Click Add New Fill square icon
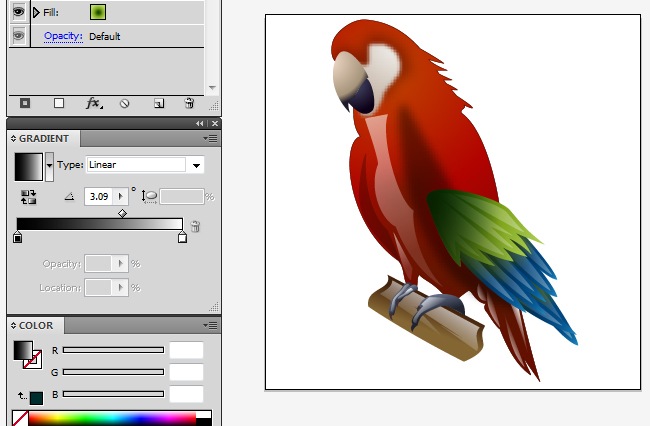This screenshot has width=650, height=426. click(x=59, y=103)
